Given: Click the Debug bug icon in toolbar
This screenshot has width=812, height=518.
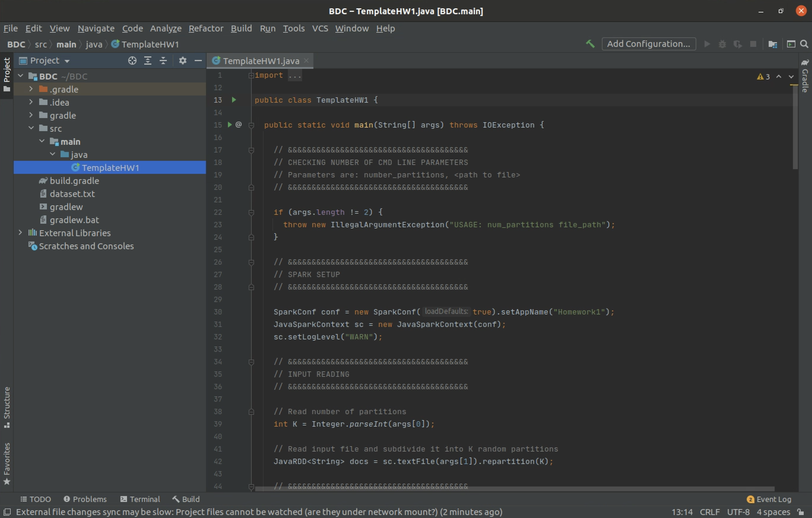Looking at the screenshot, I should pyautogui.click(x=722, y=44).
